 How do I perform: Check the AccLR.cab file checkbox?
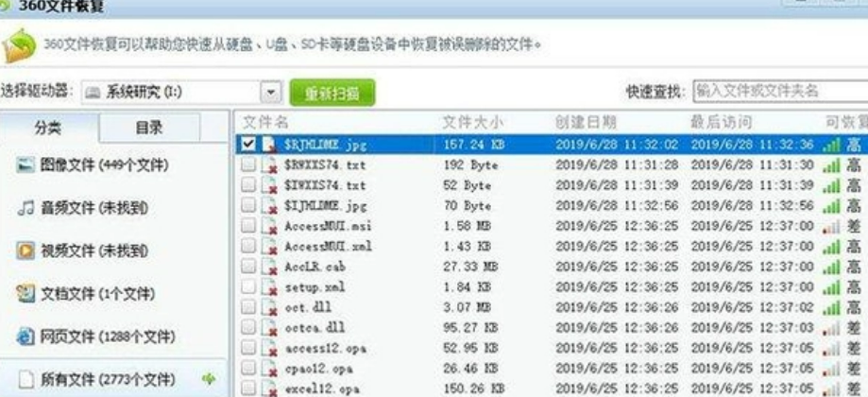[248, 267]
